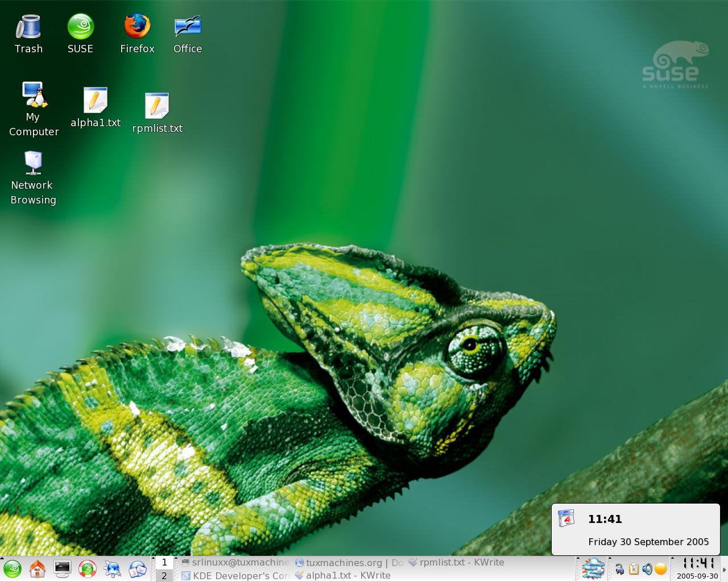
Task: Open My Computer on the desktop
Action: click(x=34, y=109)
